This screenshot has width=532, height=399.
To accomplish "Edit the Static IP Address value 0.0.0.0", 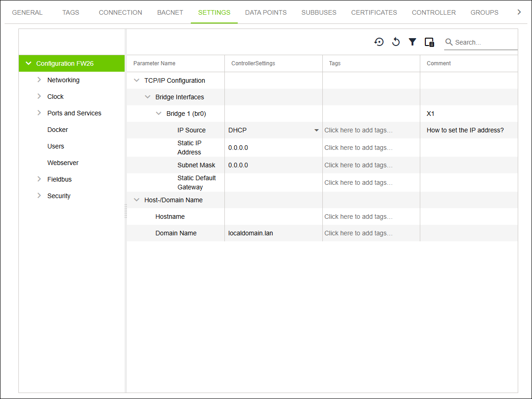I will tap(238, 148).
